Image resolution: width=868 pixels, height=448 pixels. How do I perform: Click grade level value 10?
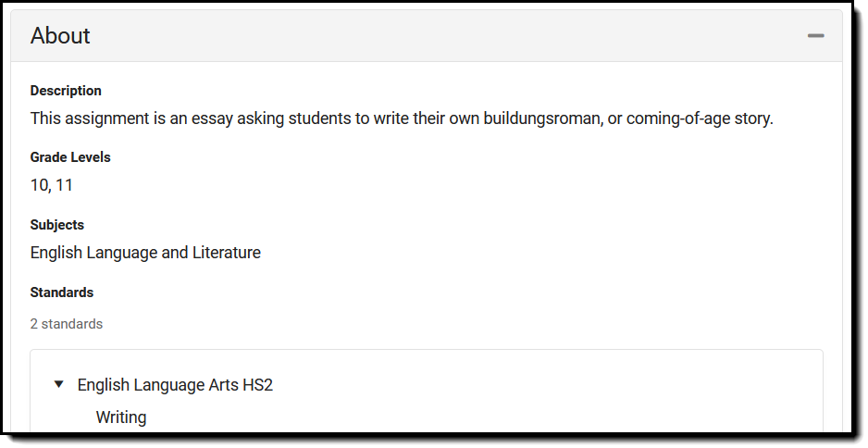coord(39,185)
